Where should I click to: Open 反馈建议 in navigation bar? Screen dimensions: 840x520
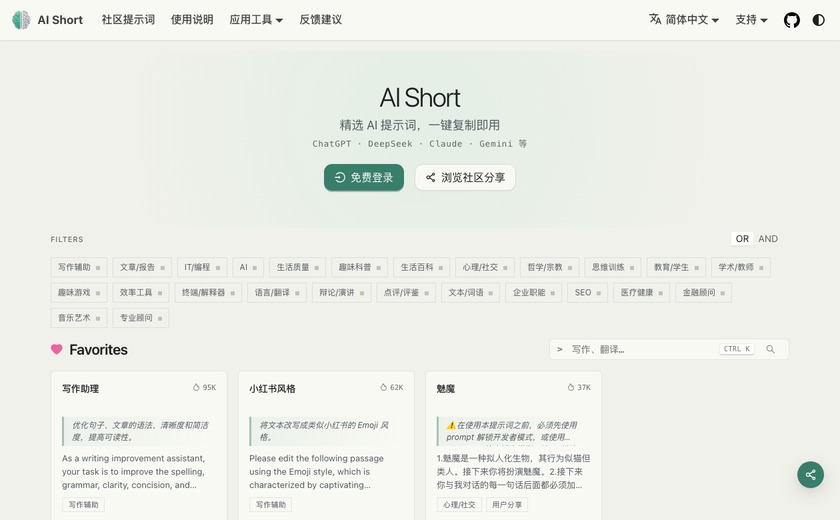[320, 20]
